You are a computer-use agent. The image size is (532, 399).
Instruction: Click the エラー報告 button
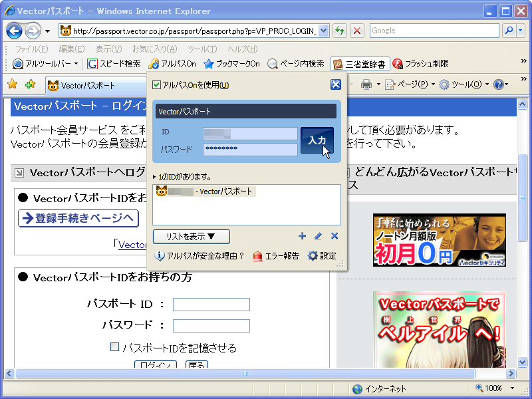coord(276,256)
